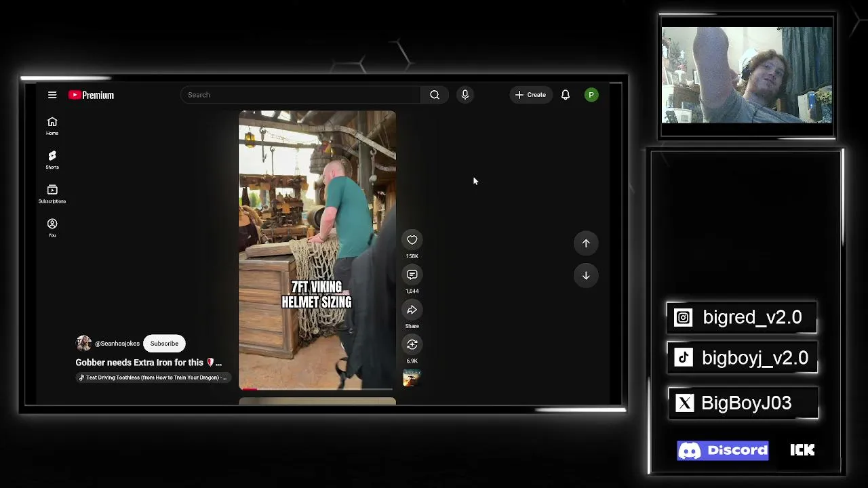Image resolution: width=868 pixels, height=488 pixels.
Task: Open the Home sidebar item
Action: [x=52, y=126]
